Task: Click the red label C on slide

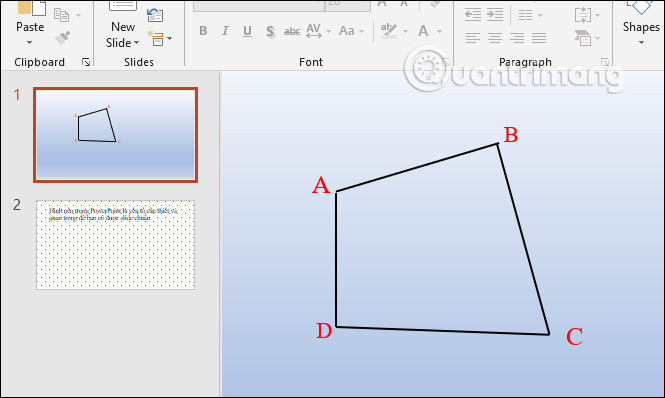Action: pos(575,336)
